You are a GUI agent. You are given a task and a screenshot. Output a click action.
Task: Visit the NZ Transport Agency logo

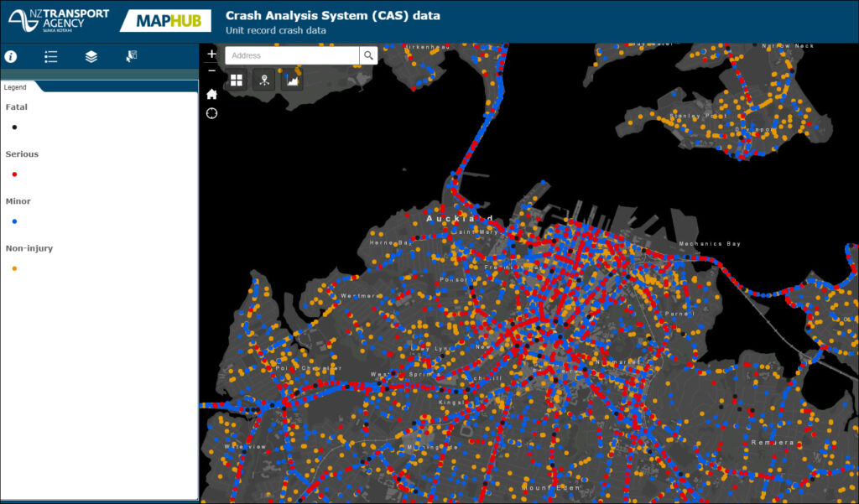click(59, 20)
